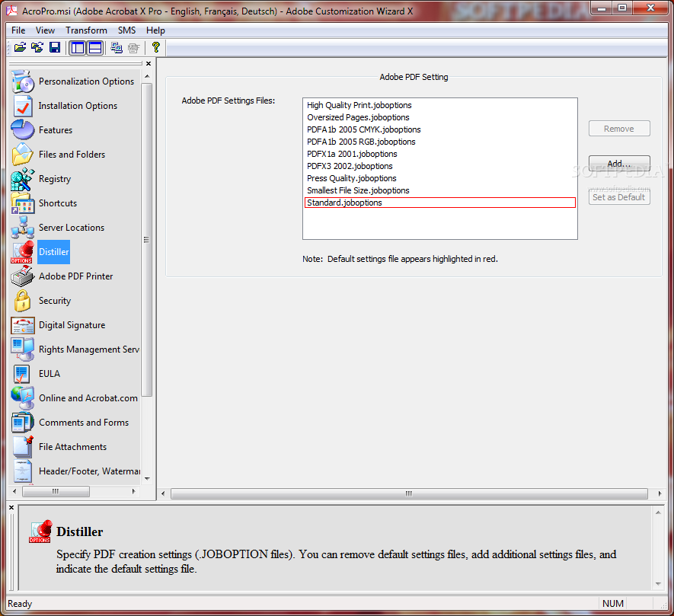674x616 pixels.
Task: Click the Online and Acrobat.com globe icon
Action: (x=23, y=398)
